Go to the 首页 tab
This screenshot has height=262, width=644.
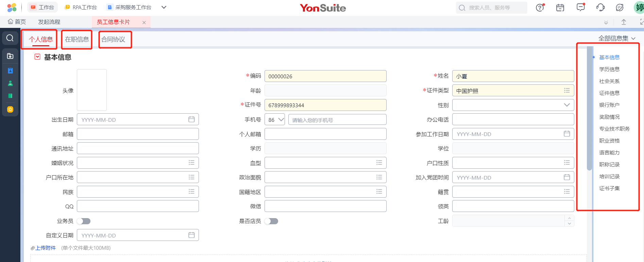[x=17, y=22]
